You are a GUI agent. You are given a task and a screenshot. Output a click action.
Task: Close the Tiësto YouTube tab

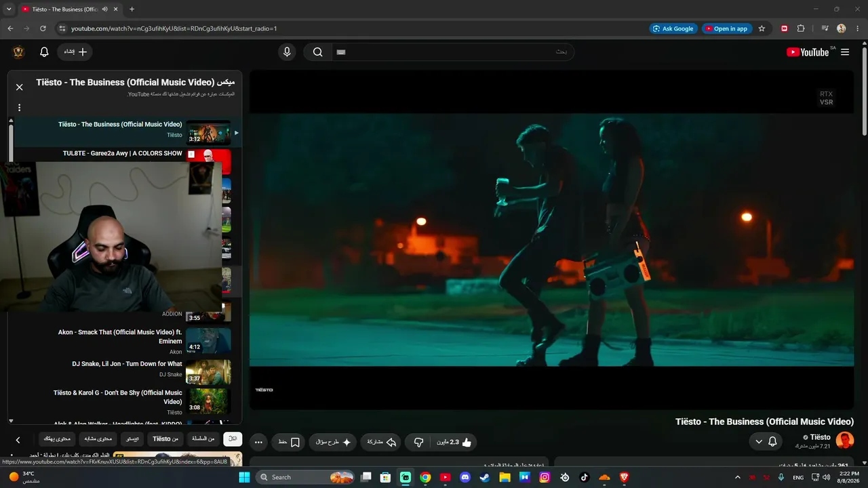coord(116,9)
